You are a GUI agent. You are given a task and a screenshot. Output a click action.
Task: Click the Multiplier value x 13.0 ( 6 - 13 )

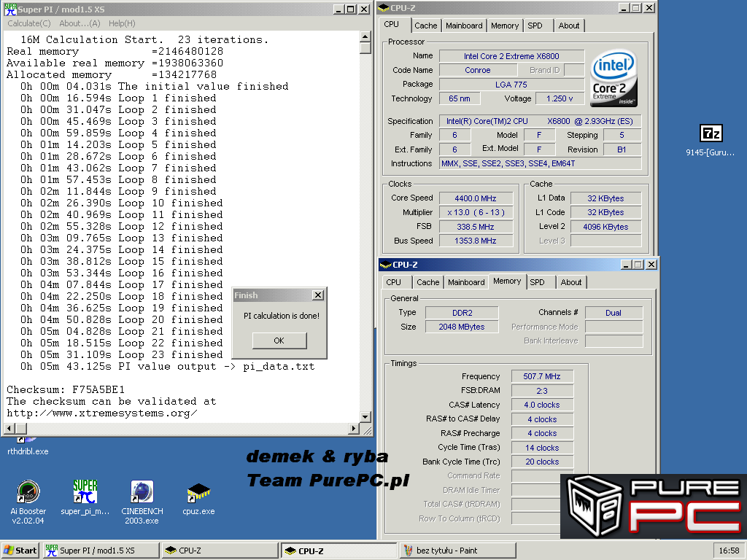pos(476,212)
